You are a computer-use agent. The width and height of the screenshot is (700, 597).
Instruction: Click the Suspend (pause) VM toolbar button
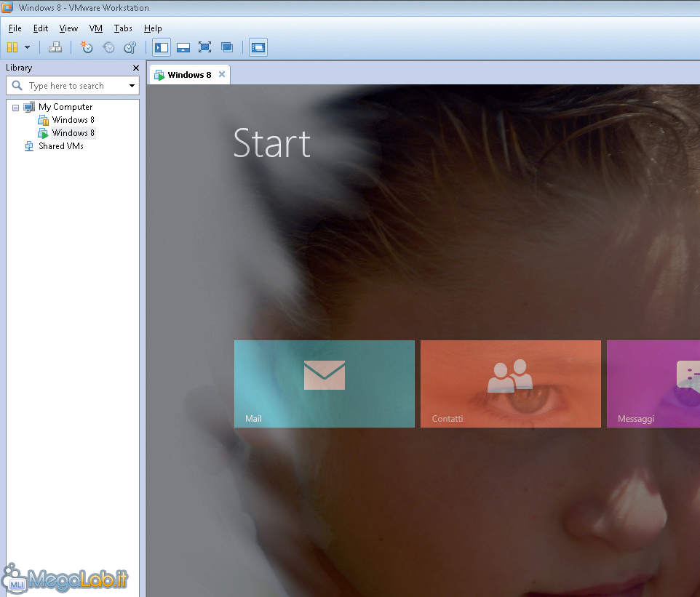coord(12,47)
